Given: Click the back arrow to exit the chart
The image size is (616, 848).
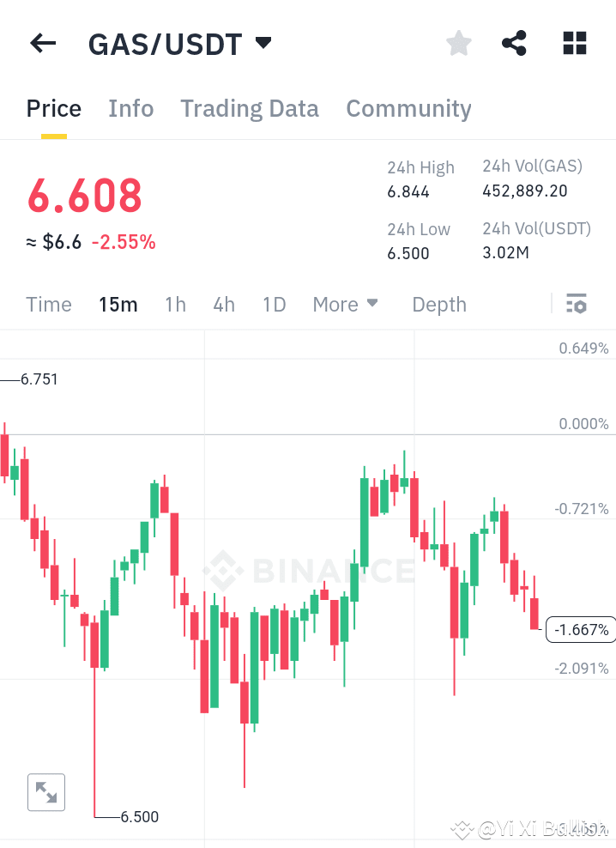Looking at the screenshot, I should pos(42,43).
